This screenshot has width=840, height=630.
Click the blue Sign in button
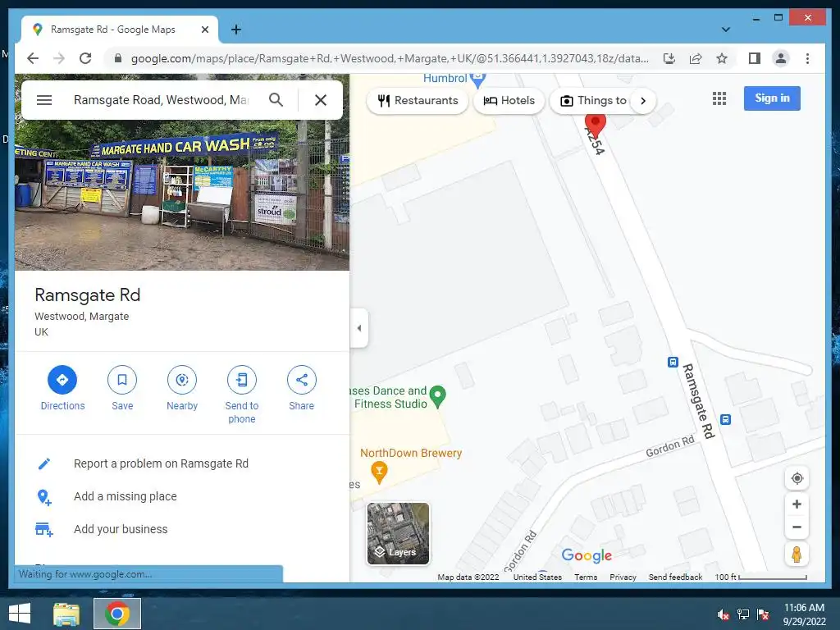coord(772,98)
